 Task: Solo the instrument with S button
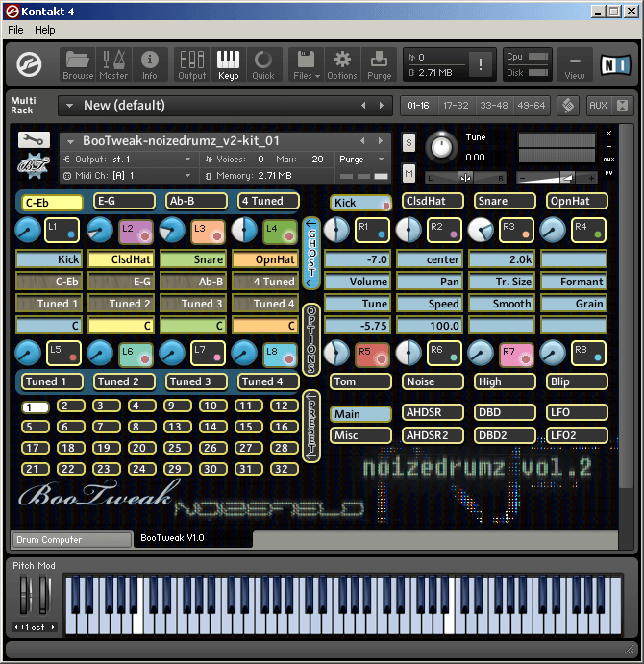click(x=409, y=143)
